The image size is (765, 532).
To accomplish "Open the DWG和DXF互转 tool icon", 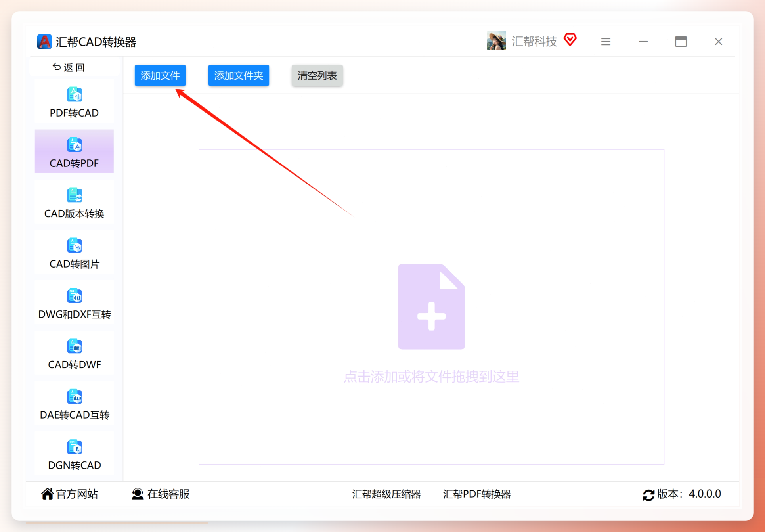I will (75, 296).
